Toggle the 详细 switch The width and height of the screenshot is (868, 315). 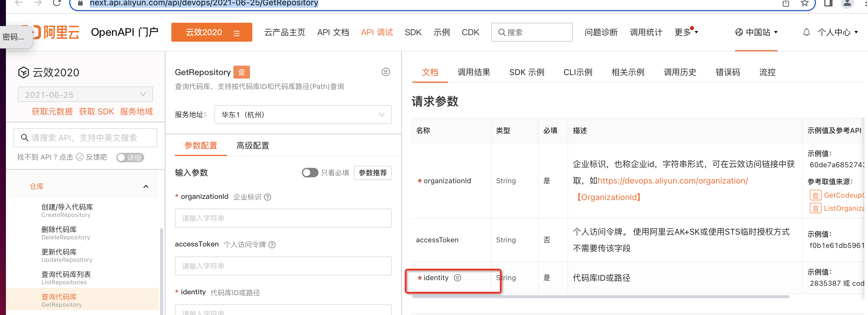130,157
